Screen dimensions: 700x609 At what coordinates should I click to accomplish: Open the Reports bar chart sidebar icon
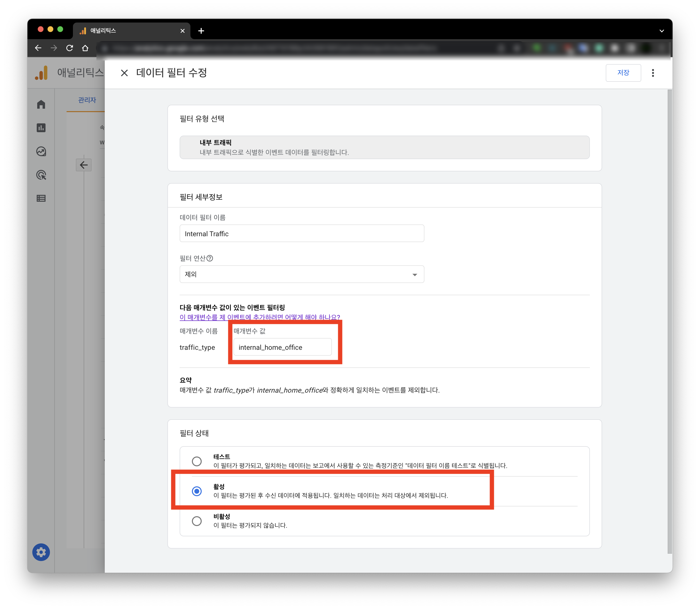pyautogui.click(x=41, y=128)
